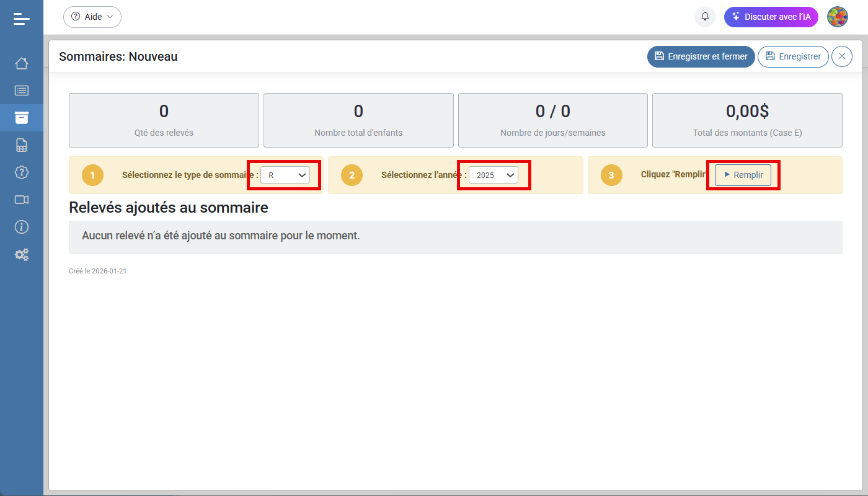Open the navigation hamburger menu
Image resolution: width=868 pixels, height=496 pixels.
(22, 18)
